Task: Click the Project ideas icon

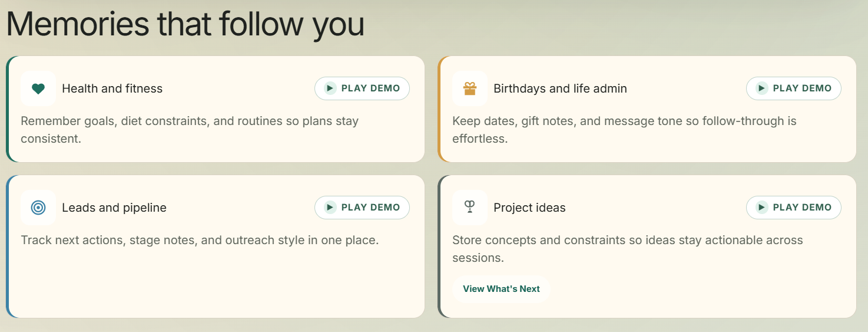Action: [x=469, y=208]
